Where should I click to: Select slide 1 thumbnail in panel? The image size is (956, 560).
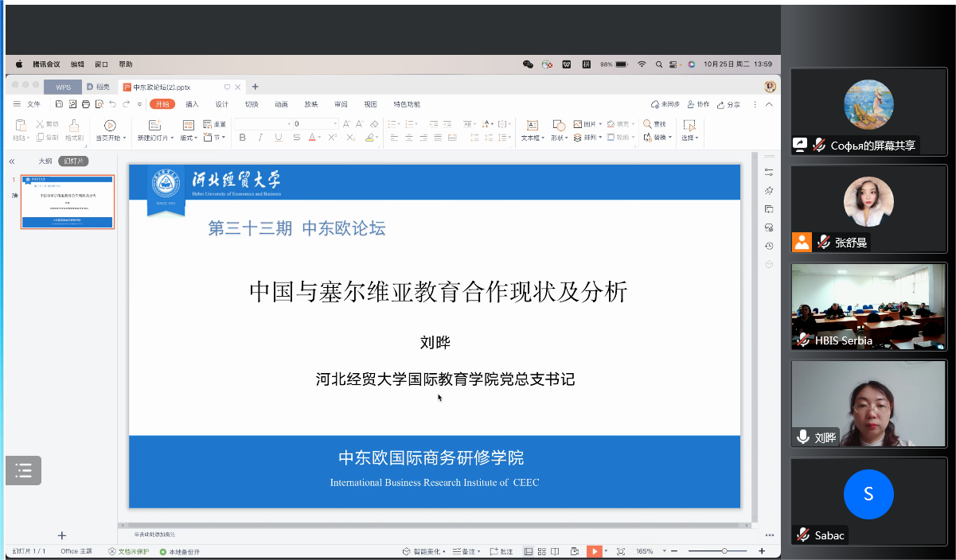tap(68, 202)
